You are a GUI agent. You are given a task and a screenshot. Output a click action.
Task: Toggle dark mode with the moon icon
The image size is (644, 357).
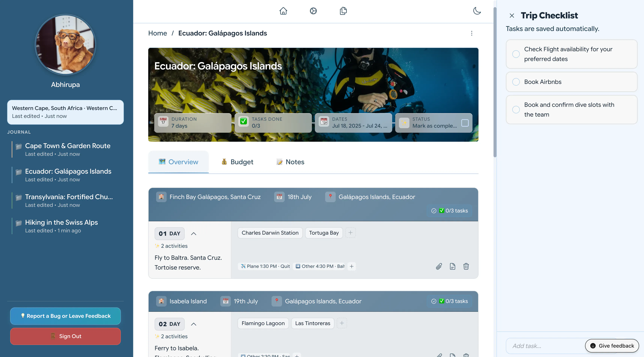(x=477, y=11)
